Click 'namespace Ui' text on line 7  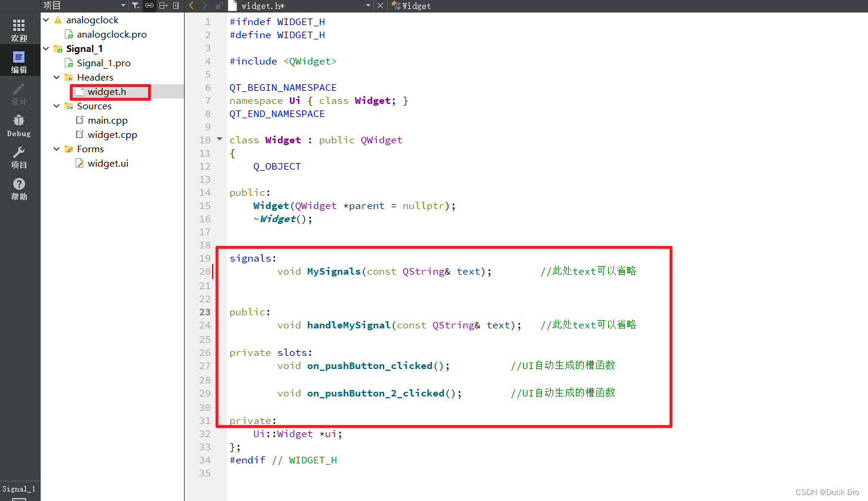point(265,100)
